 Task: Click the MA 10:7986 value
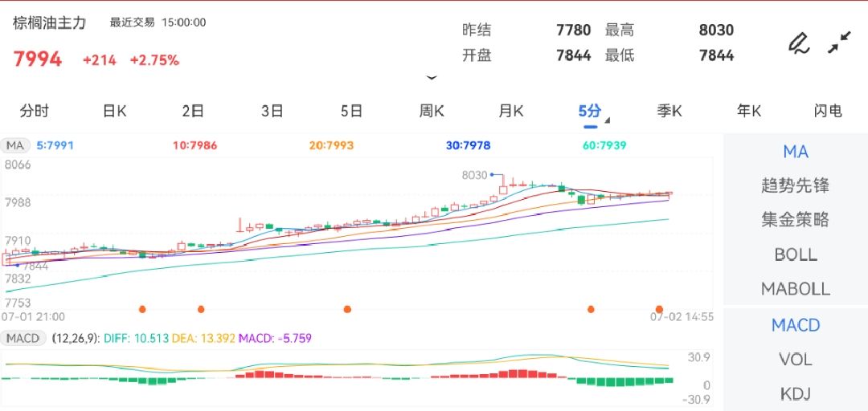[194, 146]
